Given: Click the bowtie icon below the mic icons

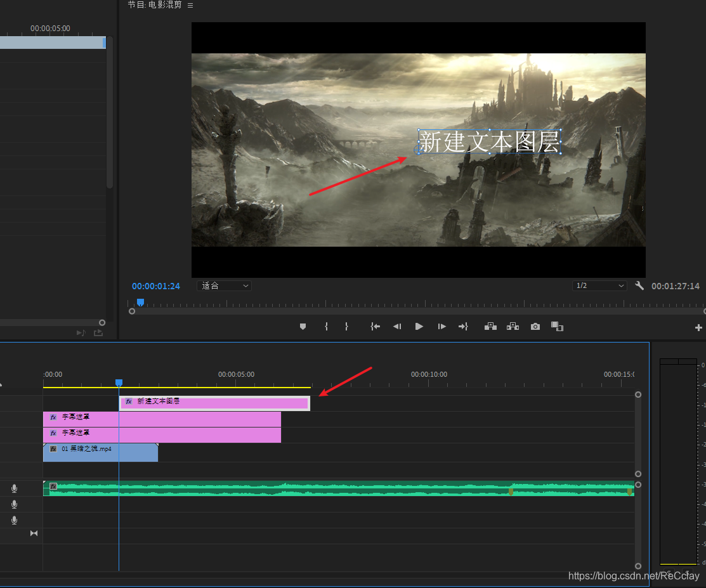Looking at the screenshot, I should tap(34, 533).
